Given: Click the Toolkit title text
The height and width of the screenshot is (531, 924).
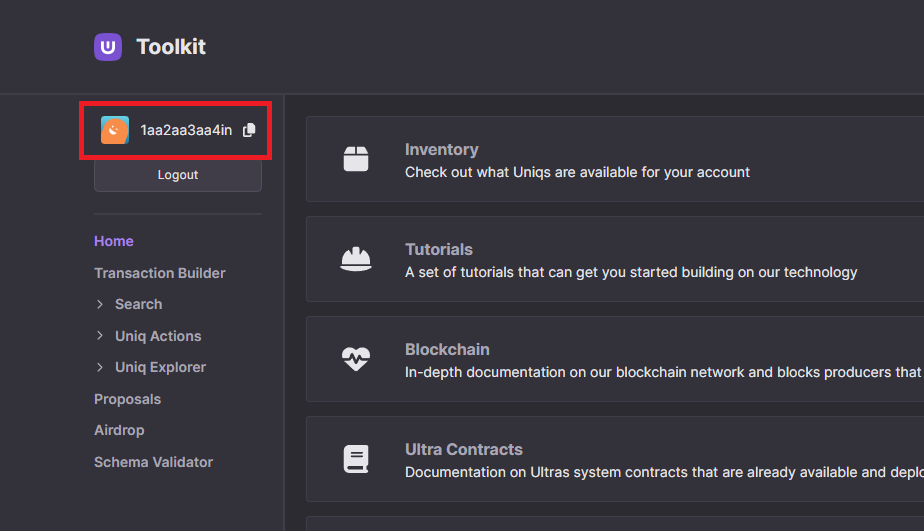Looking at the screenshot, I should tap(171, 47).
